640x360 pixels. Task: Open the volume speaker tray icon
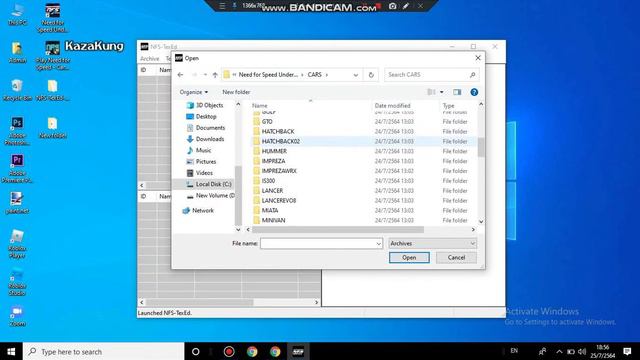pos(582,351)
